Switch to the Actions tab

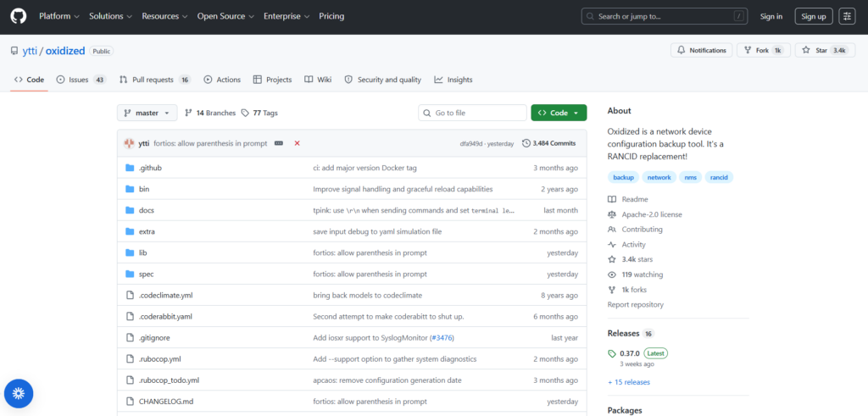pos(222,80)
